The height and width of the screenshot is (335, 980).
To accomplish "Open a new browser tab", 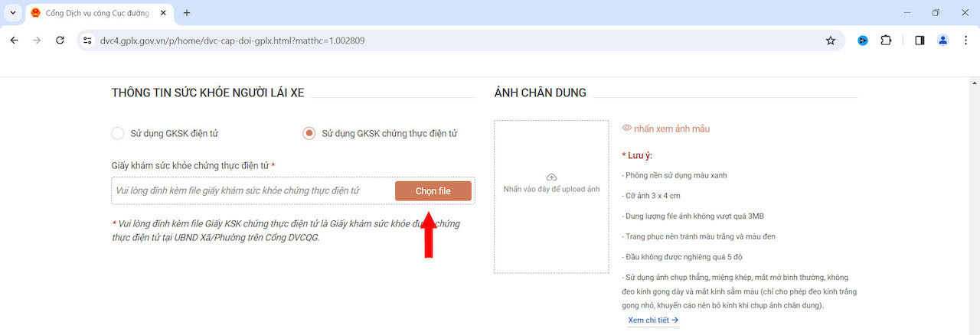I will 187,13.
